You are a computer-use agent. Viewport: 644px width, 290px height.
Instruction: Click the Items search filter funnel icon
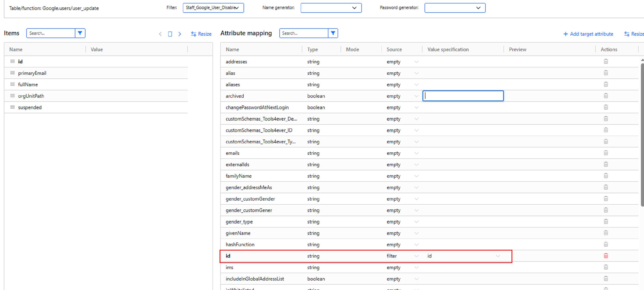80,33
